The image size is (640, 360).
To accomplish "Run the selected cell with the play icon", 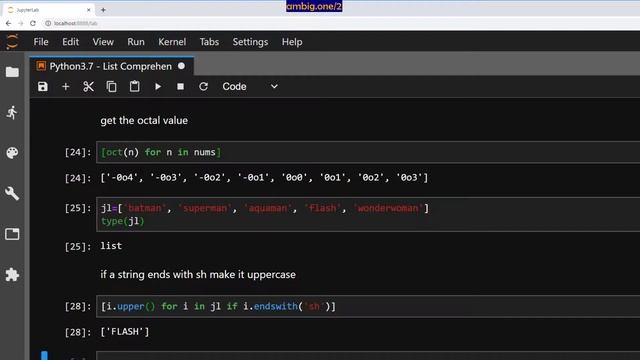I will pyautogui.click(x=158, y=87).
